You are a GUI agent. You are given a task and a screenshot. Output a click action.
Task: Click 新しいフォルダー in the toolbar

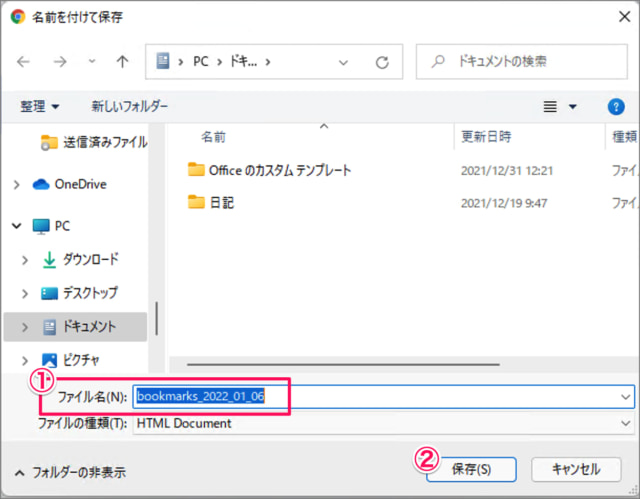[x=130, y=106]
